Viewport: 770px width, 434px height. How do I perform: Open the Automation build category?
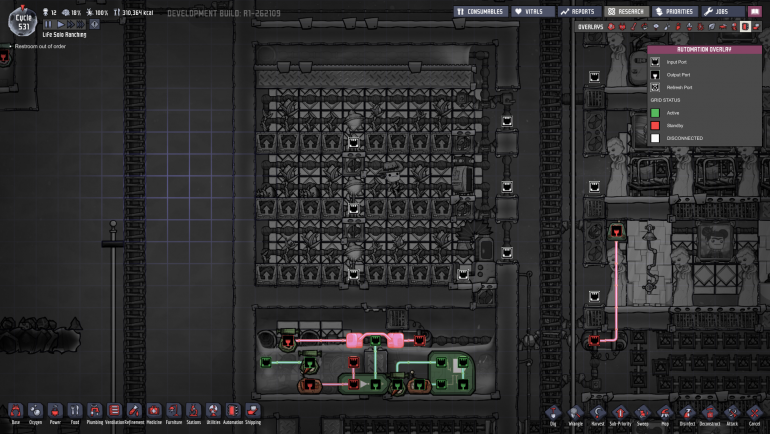click(233, 413)
